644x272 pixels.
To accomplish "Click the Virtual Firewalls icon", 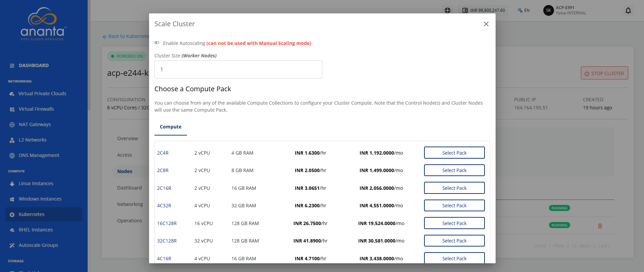I will (12, 109).
